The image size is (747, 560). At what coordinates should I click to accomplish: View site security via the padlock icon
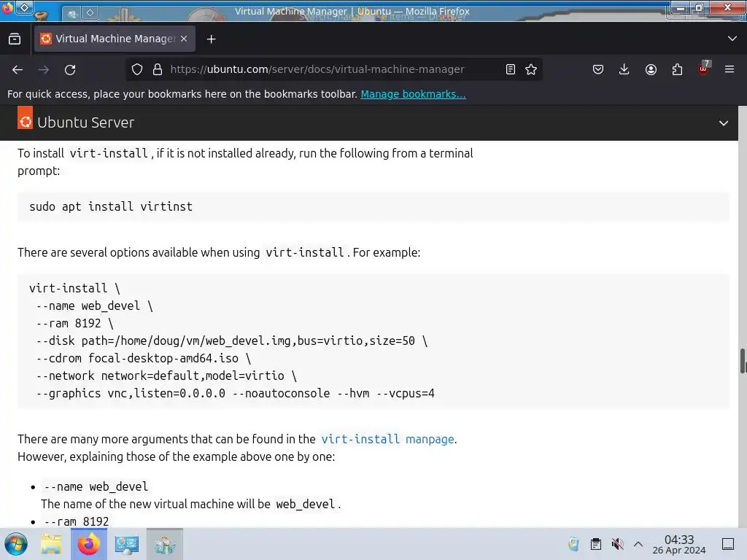(x=158, y=69)
